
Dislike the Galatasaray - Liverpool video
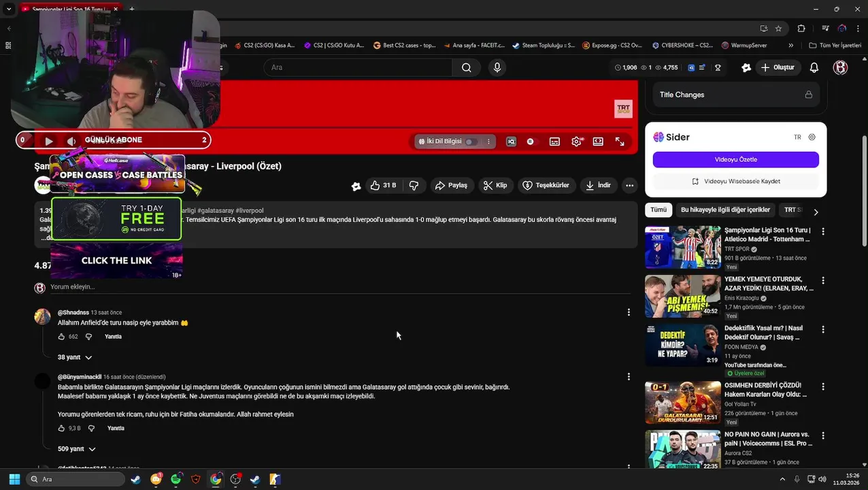414,185
